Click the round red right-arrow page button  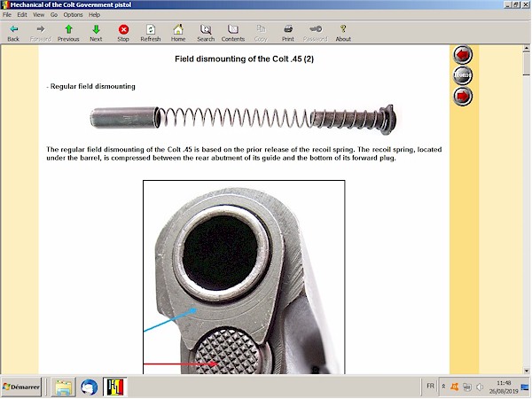[x=463, y=96]
